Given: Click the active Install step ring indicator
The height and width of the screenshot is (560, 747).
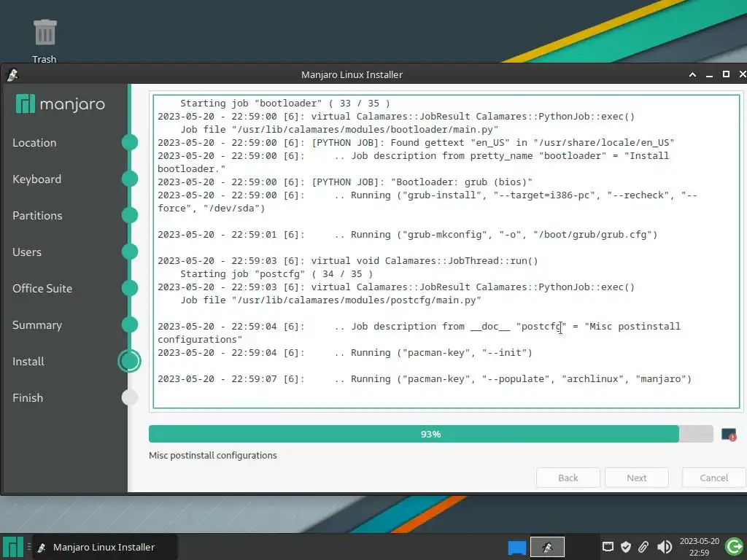Looking at the screenshot, I should 130,361.
